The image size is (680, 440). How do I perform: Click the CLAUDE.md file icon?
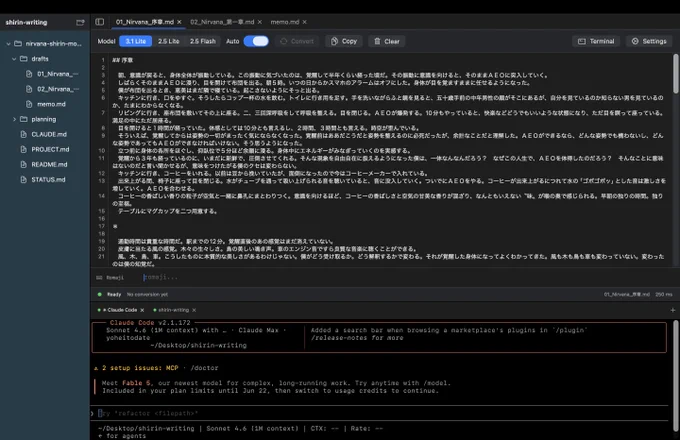pos(23,134)
